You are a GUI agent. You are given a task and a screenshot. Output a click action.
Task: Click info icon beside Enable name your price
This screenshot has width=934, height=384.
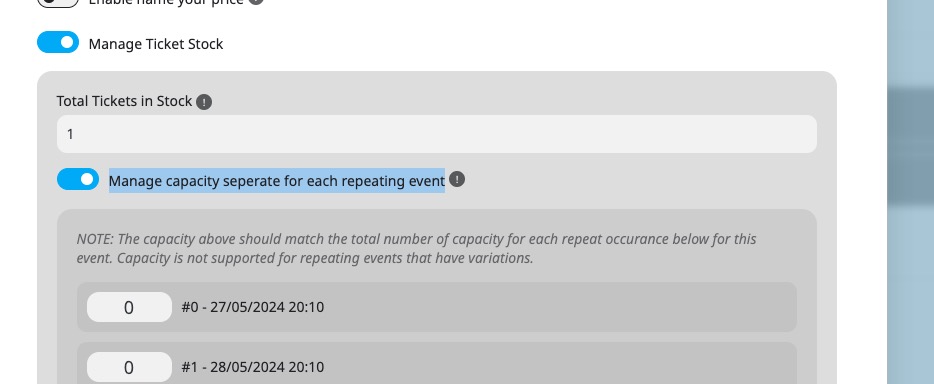[x=256, y=2]
